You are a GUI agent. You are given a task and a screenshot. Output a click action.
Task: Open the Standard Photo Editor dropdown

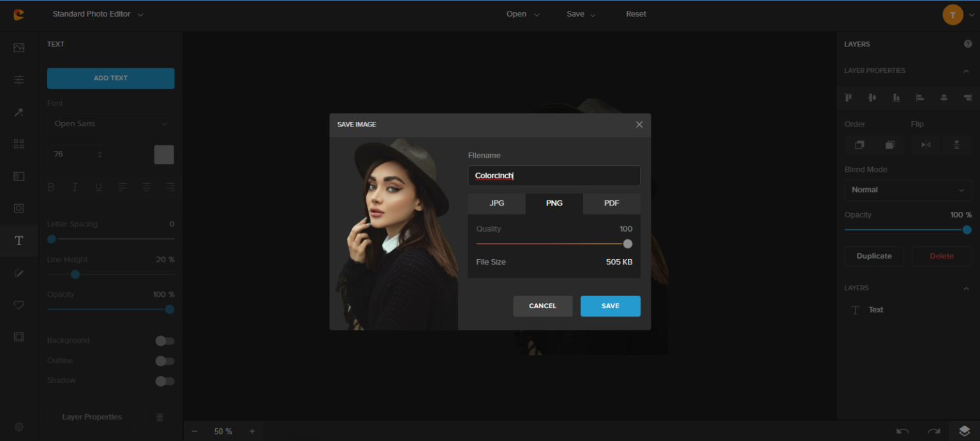(98, 14)
